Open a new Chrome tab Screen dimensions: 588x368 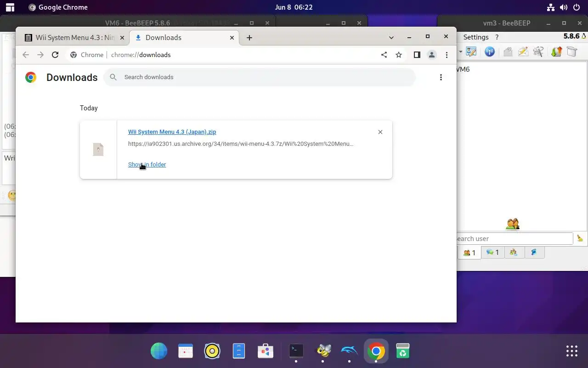(249, 38)
